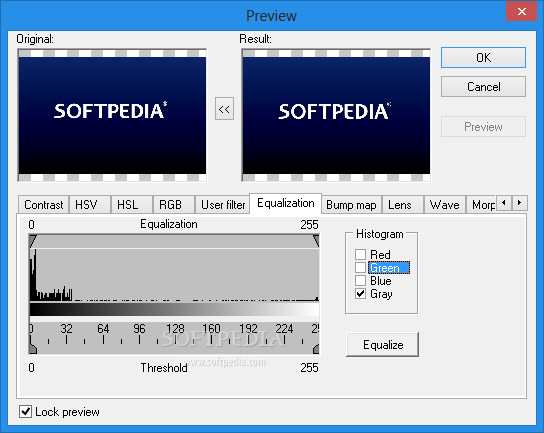The height and width of the screenshot is (433, 544).
Task: Click the Equalize button
Action: click(383, 345)
